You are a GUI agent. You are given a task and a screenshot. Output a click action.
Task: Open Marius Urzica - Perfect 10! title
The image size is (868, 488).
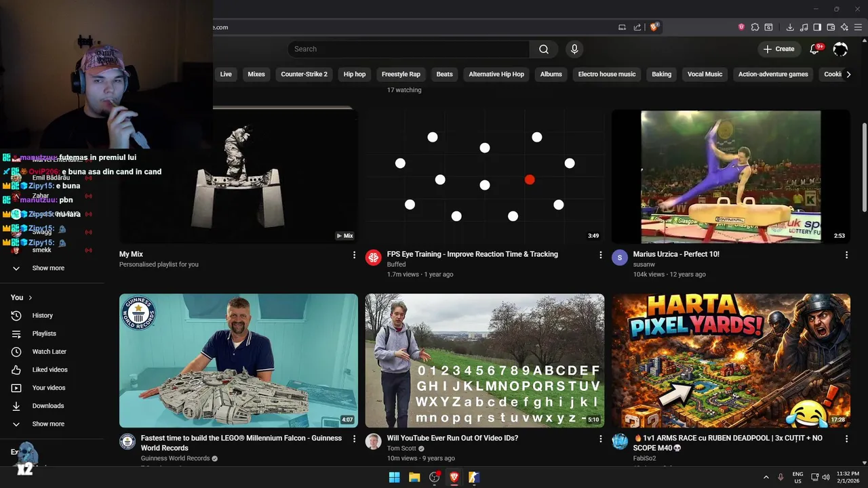676,254
